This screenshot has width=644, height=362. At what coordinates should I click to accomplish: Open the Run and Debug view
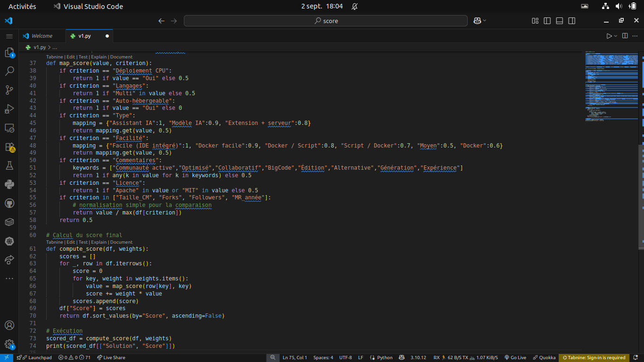click(9, 109)
